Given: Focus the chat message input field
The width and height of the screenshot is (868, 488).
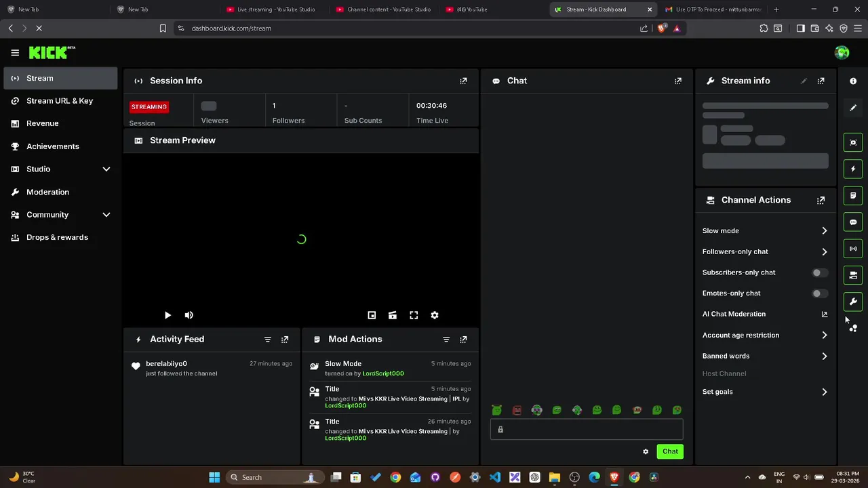Looking at the screenshot, I should (x=587, y=429).
